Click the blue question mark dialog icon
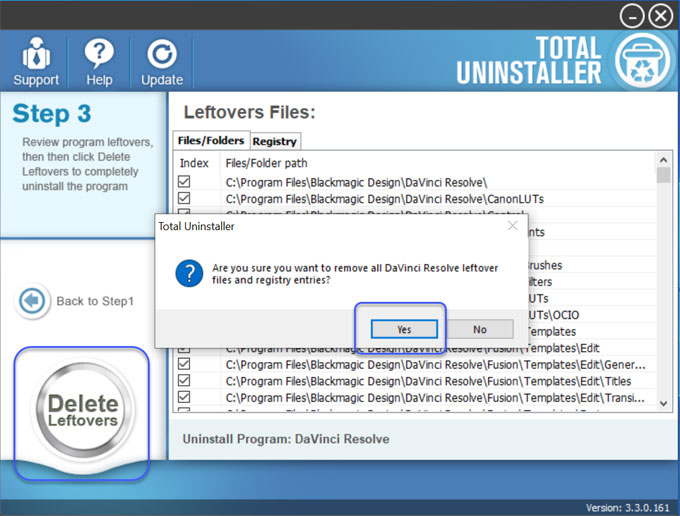 189,274
